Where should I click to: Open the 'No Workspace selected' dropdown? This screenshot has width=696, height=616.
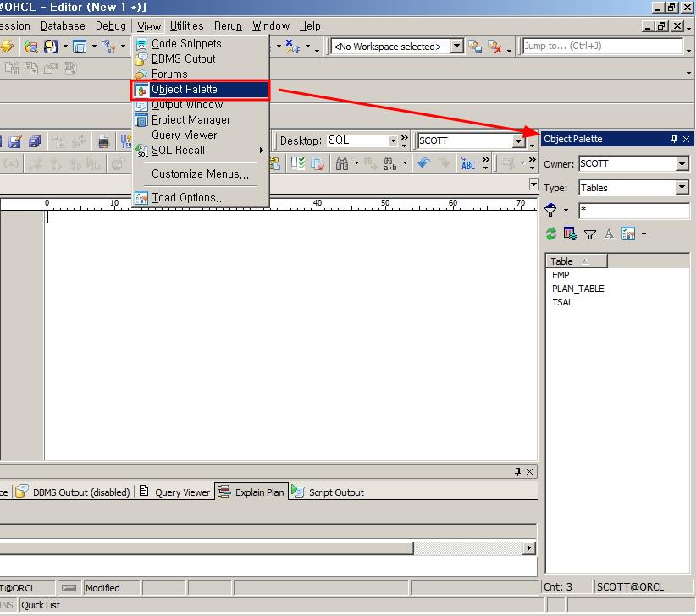(x=457, y=47)
